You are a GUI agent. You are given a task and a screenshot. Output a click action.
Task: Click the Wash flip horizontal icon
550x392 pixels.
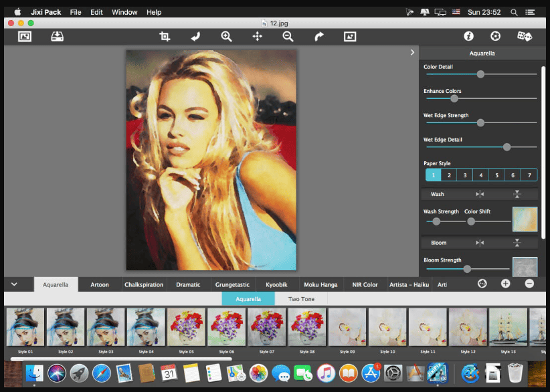click(x=480, y=194)
